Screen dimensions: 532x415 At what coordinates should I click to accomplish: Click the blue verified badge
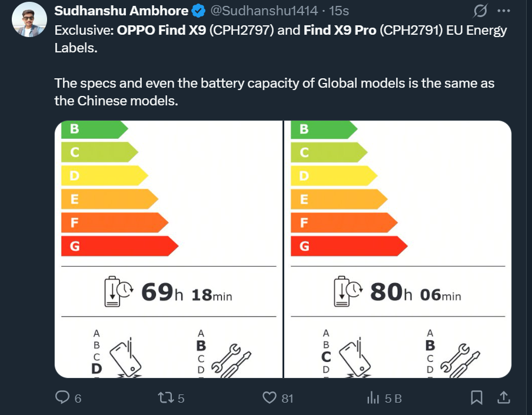pos(198,11)
